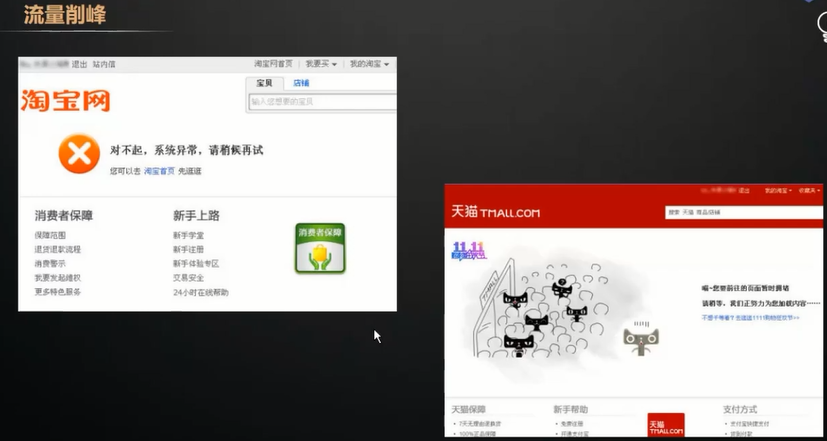Open the 我要买 dropdown in Taobao header
The height and width of the screenshot is (441, 827).
(x=321, y=64)
